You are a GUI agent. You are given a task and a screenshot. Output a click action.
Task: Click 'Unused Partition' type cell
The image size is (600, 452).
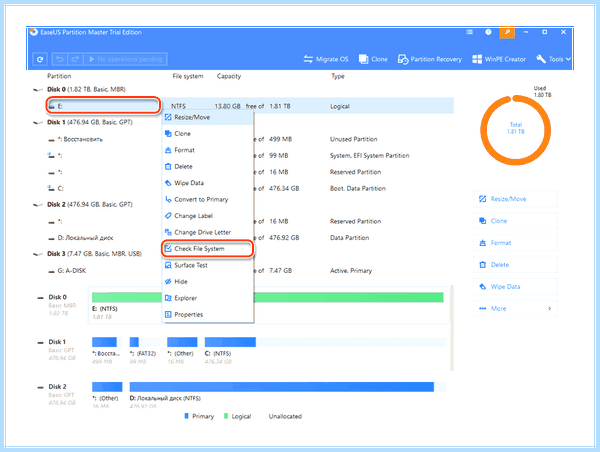click(x=354, y=139)
